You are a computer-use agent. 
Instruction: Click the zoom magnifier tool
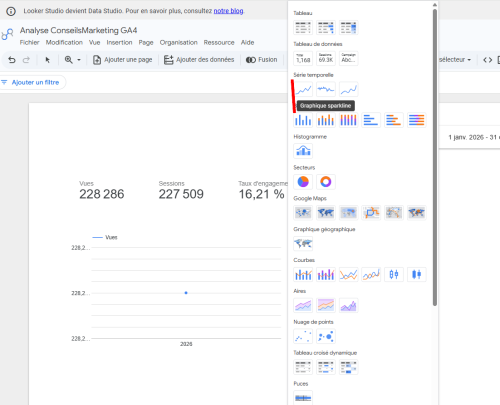(x=69, y=60)
